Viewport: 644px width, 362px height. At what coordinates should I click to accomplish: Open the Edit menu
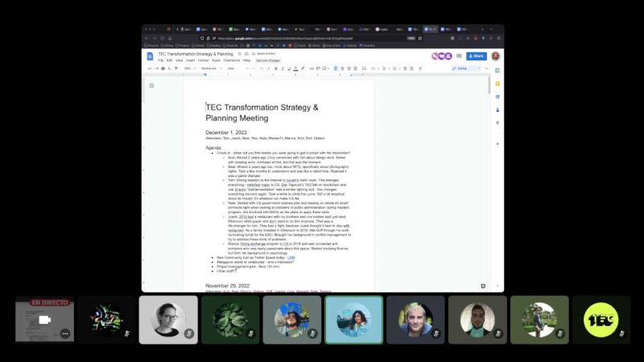(x=169, y=60)
